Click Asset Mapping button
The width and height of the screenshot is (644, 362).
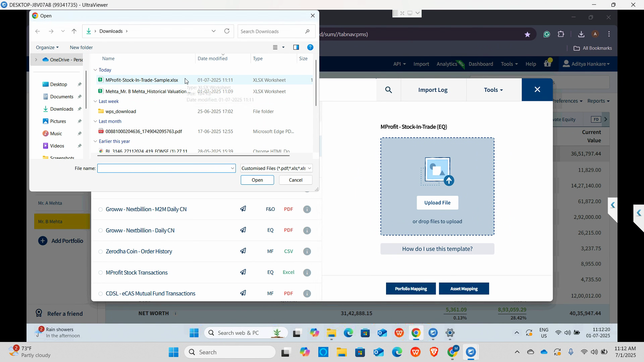coord(464,289)
